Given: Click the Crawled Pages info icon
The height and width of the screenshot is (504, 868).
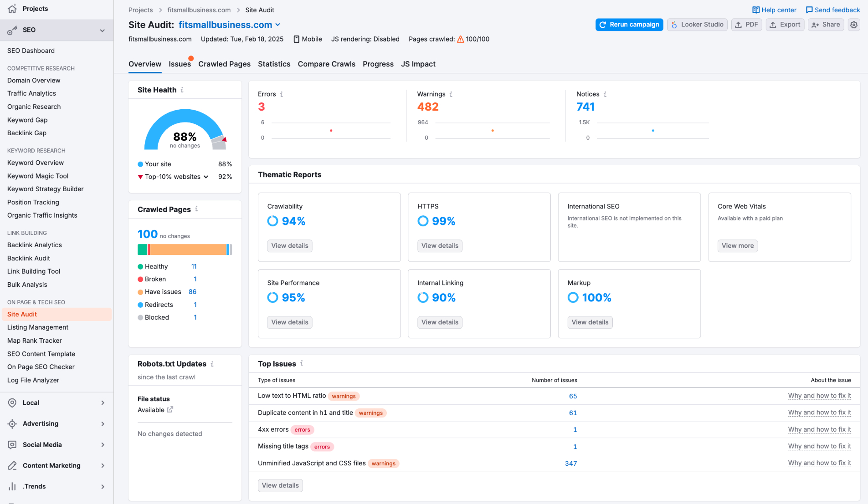Looking at the screenshot, I should click(x=196, y=209).
